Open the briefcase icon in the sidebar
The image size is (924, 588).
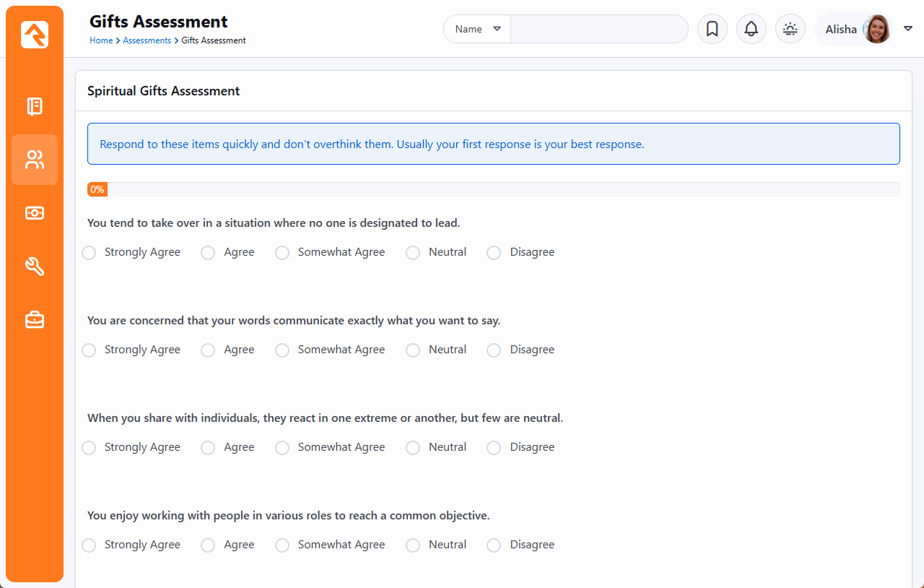tap(35, 319)
